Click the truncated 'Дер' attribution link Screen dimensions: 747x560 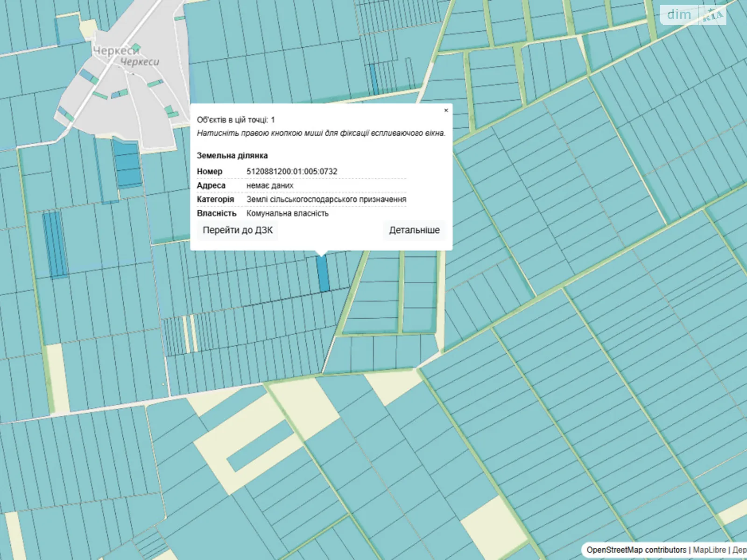pyautogui.click(x=739, y=550)
